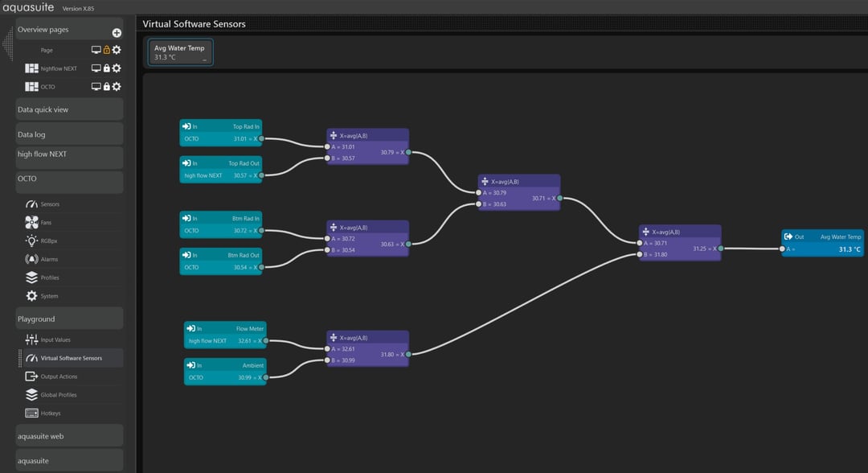Expand the aquasuite web section
This screenshot has width=868, height=473.
[69, 436]
